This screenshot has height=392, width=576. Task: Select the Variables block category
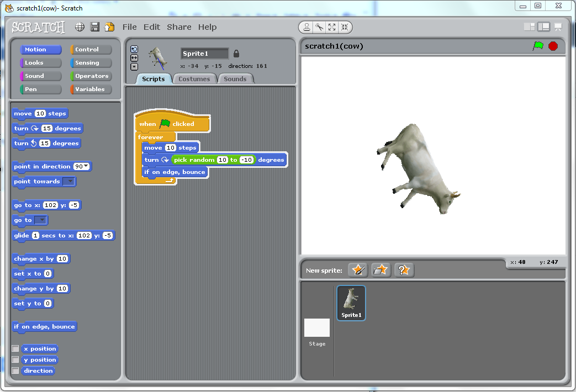point(91,89)
